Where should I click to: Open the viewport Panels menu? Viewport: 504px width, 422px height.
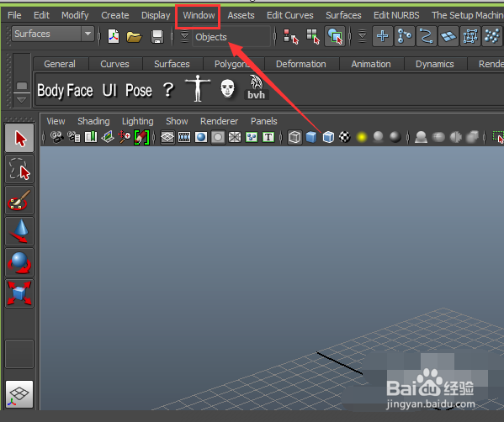[x=263, y=121]
